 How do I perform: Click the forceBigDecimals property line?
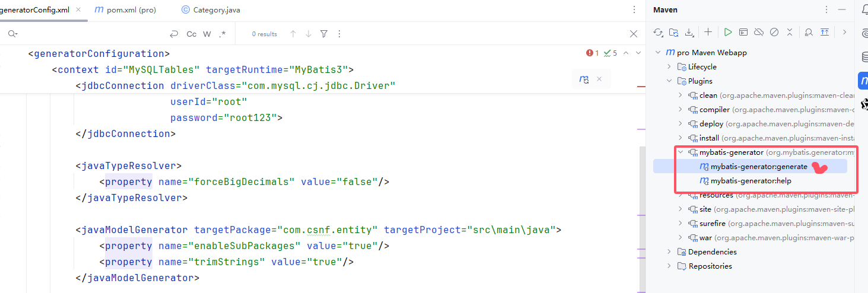point(244,181)
